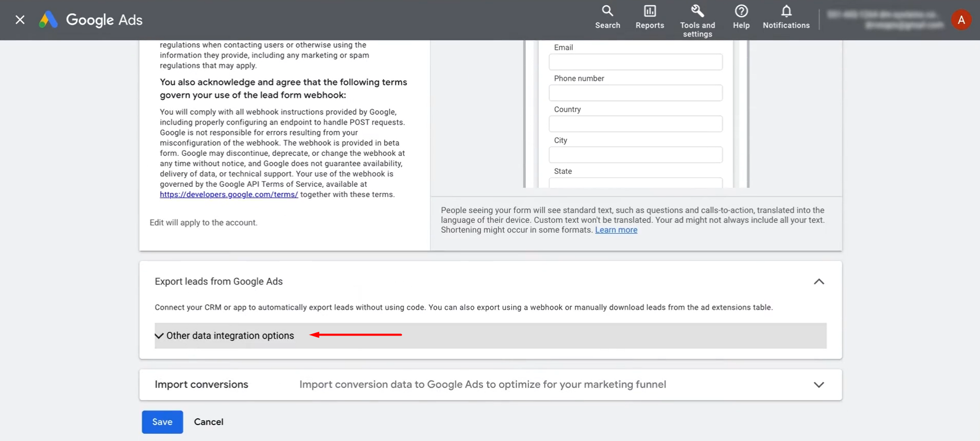The width and height of the screenshot is (980, 441).
Task: Click the Phone number input field
Action: (x=635, y=93)
